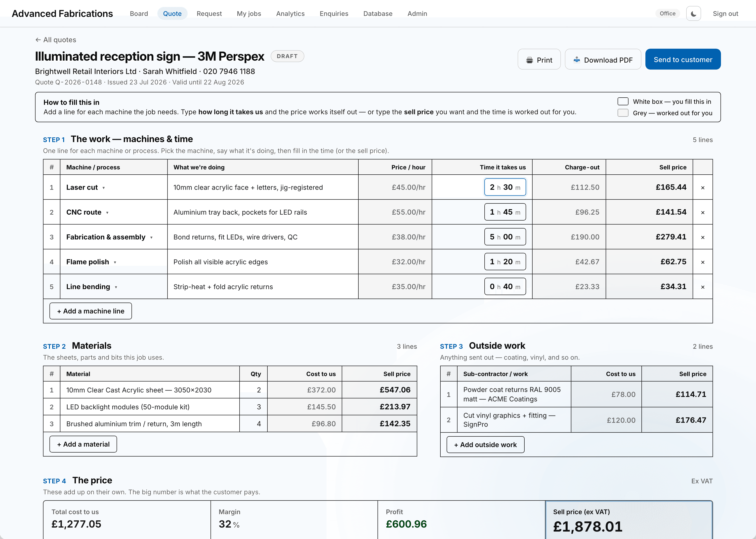Open Database tab
The image size is (756, 539).
coord(378,14)
